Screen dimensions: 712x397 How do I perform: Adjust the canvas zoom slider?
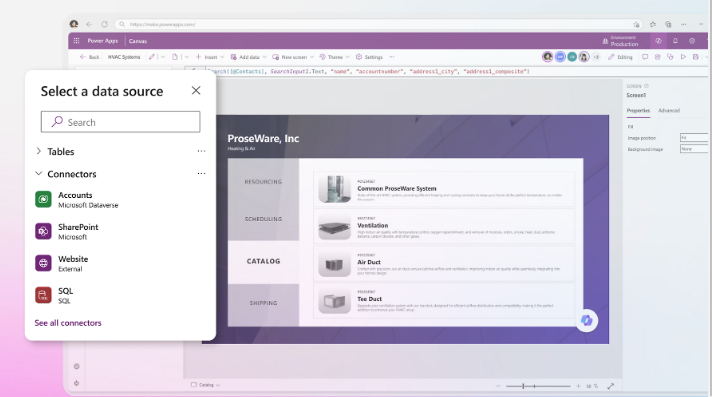pyautogui.click(x=538, y=386)
